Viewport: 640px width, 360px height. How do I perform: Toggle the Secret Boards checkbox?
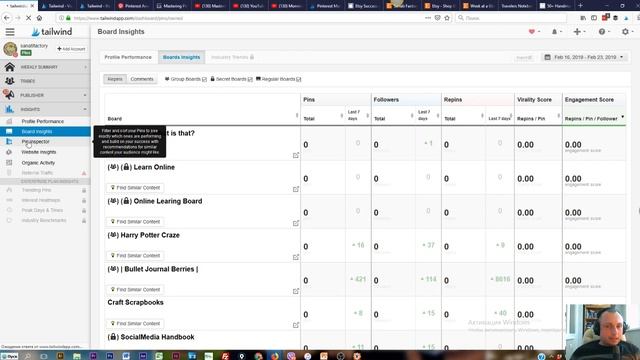(250, 79)
